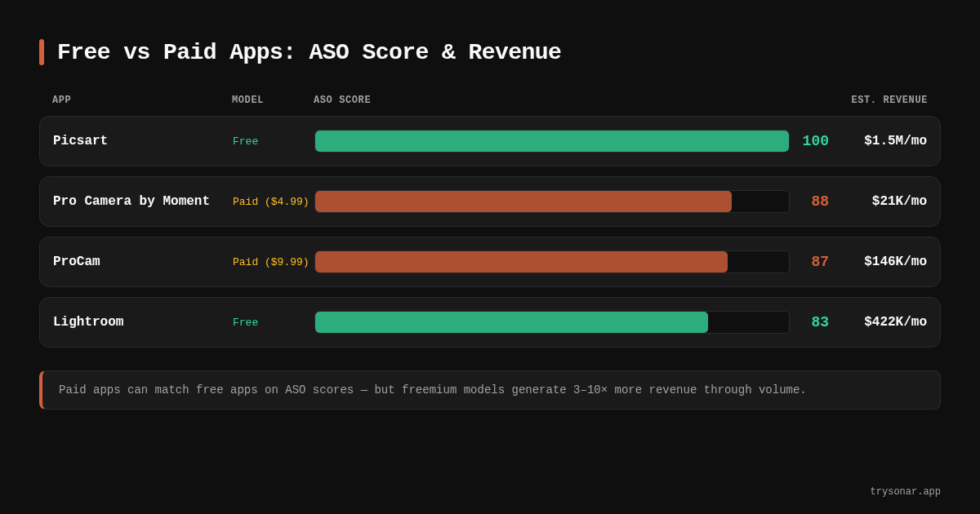Click the $1.5M/mo revenue value
The width and height of the screenshot is (980, 514).
pyautogui.click(x=895, y=141)
